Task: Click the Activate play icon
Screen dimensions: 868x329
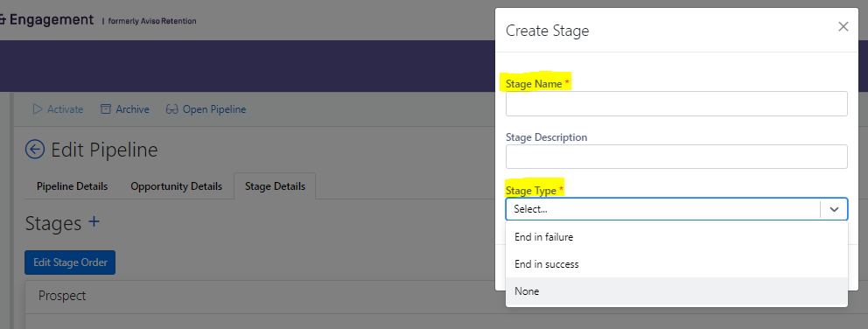Action: click(38, 109)
